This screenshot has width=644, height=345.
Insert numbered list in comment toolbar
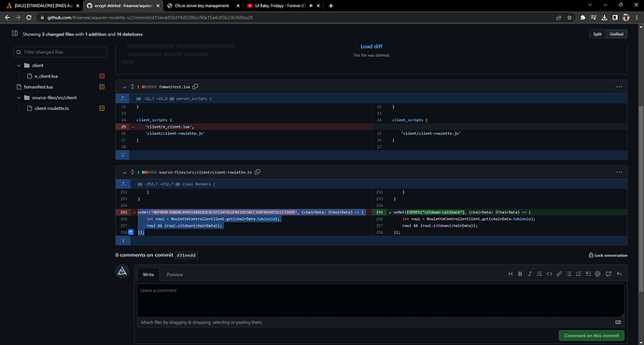point(579,274)
